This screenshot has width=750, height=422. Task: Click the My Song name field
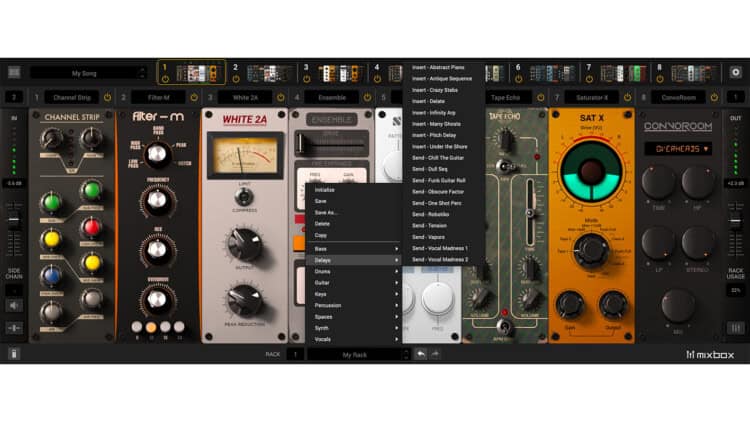pyautogui.click(x=88, y=73)
